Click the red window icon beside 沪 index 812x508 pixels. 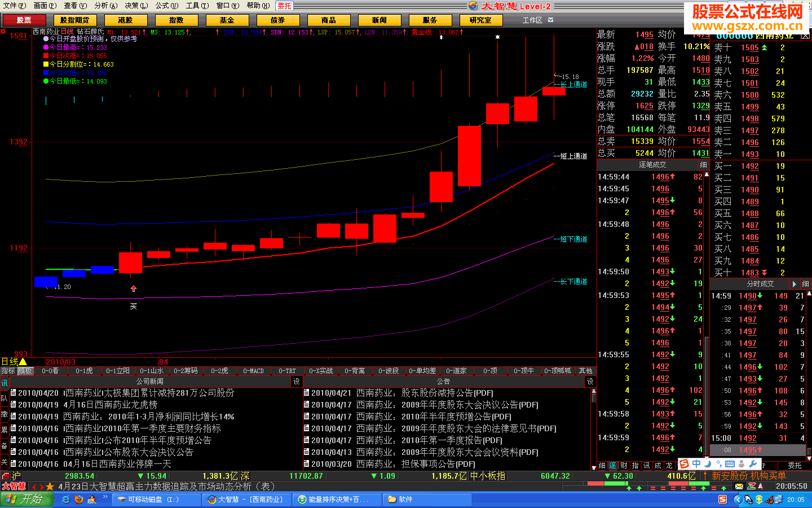(6, 476)
